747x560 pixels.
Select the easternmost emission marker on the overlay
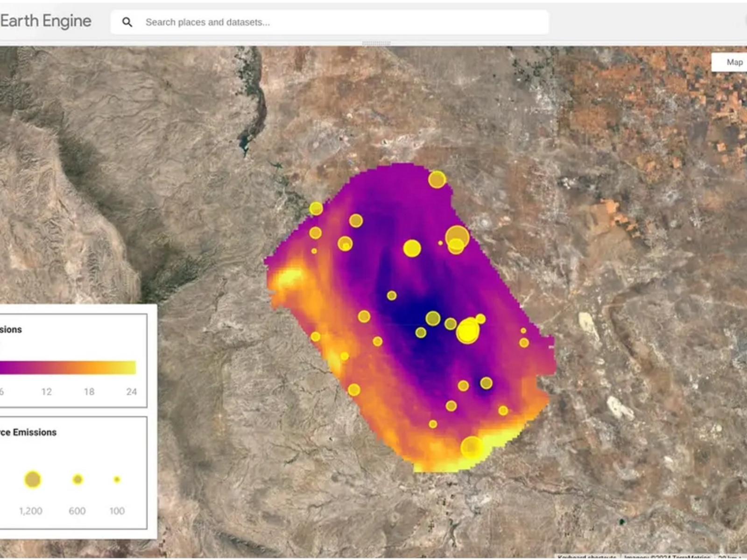524,343
